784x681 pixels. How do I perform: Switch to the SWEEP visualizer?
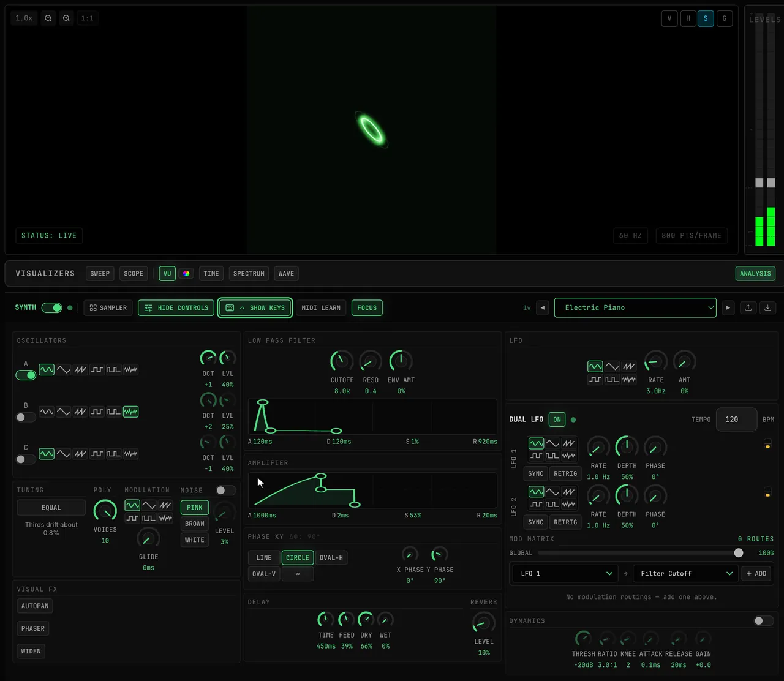tap(100, 274)
